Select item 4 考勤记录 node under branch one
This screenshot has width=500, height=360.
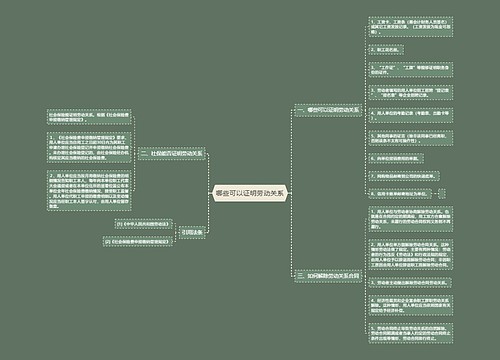(x=411, y=115)
